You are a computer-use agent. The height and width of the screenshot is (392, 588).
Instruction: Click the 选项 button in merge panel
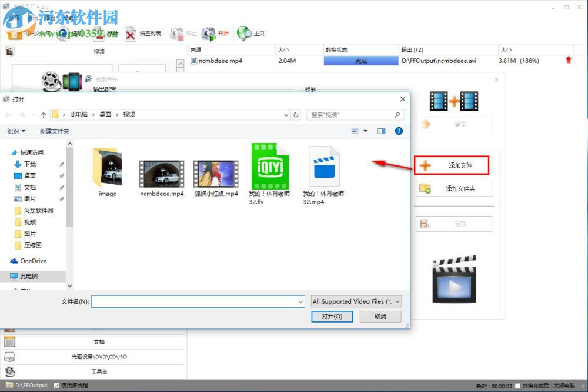coord(454,224)
